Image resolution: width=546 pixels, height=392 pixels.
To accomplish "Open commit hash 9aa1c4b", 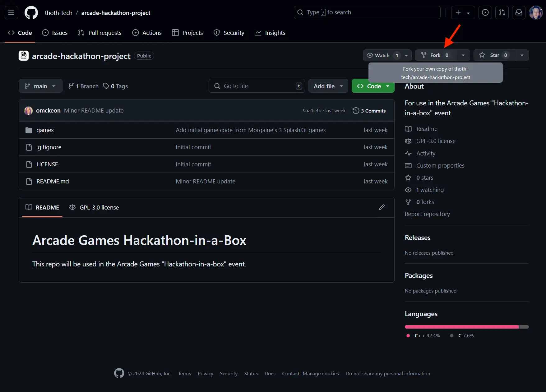I will coord(312,111).
